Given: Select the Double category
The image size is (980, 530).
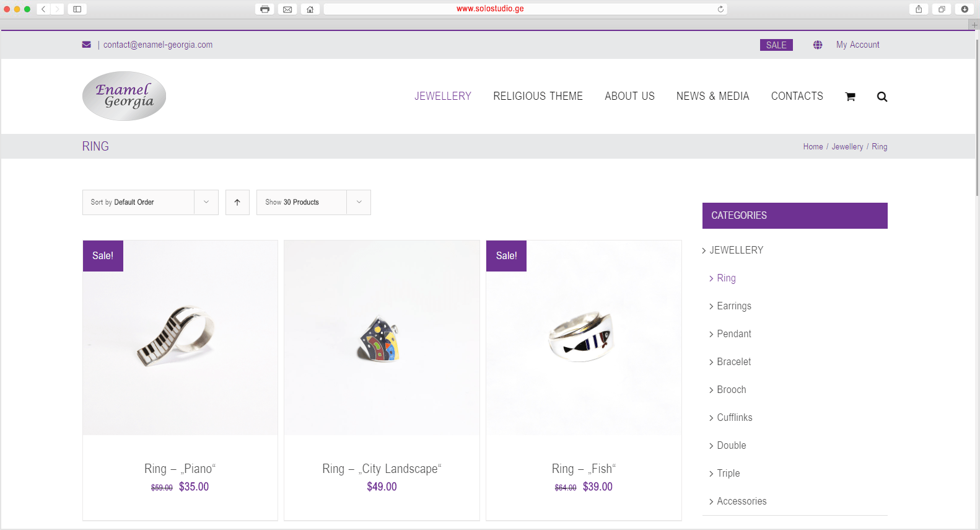Looking at the screenshot, I should (x=732, y=445).
